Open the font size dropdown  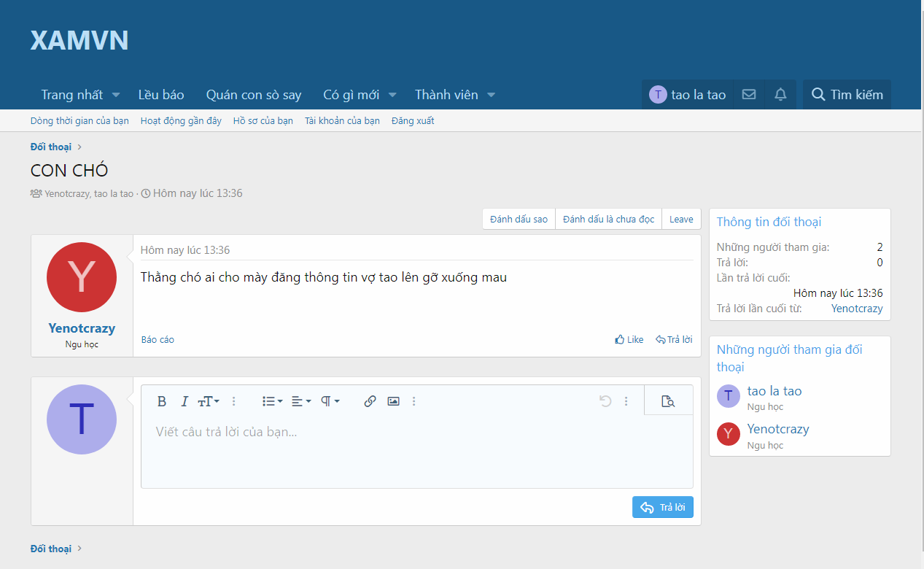pos(209,401)
